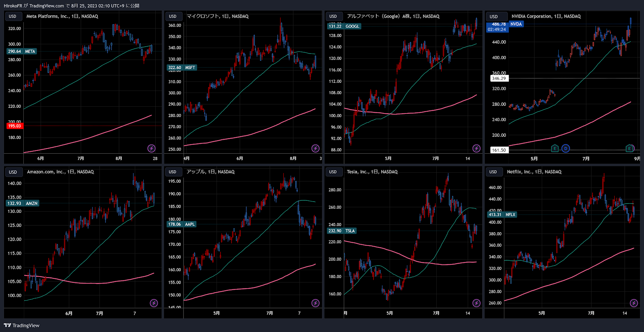Click the 460.00 level on Netflix price axis
644x332 pixels.
click(495, 188)
